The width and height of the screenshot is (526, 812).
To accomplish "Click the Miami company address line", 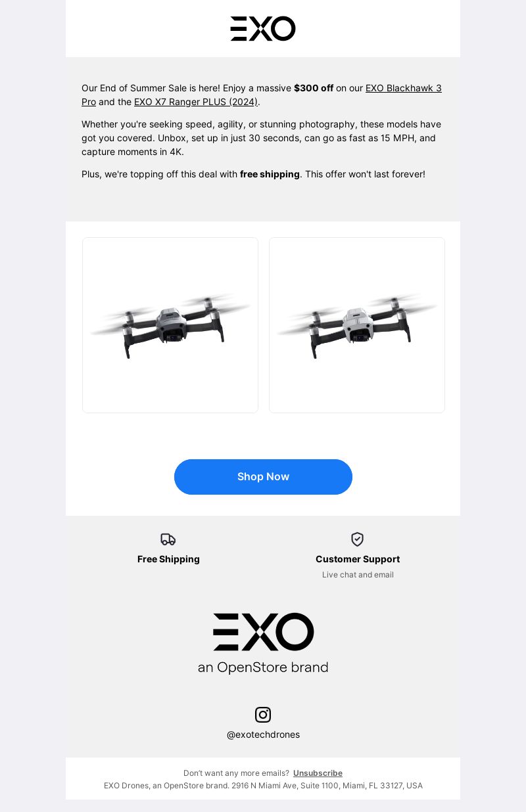I will (x=263, y=786).
